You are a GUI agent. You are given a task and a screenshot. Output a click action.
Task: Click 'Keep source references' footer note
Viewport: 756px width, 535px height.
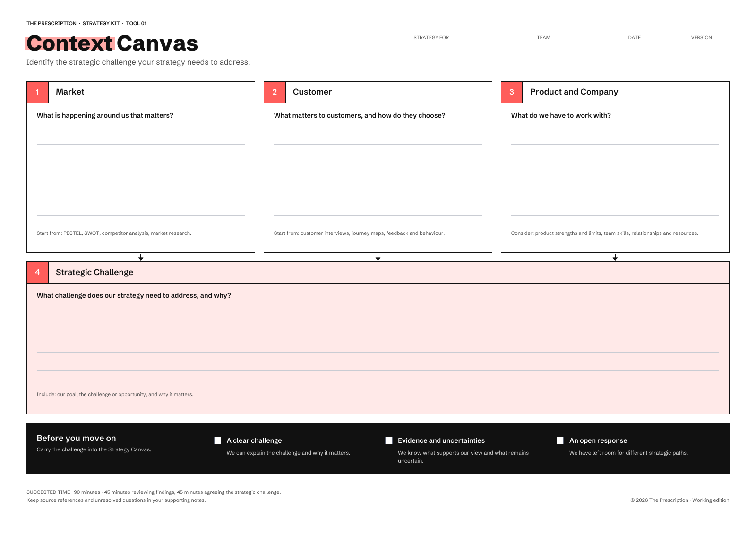[116, 500]
